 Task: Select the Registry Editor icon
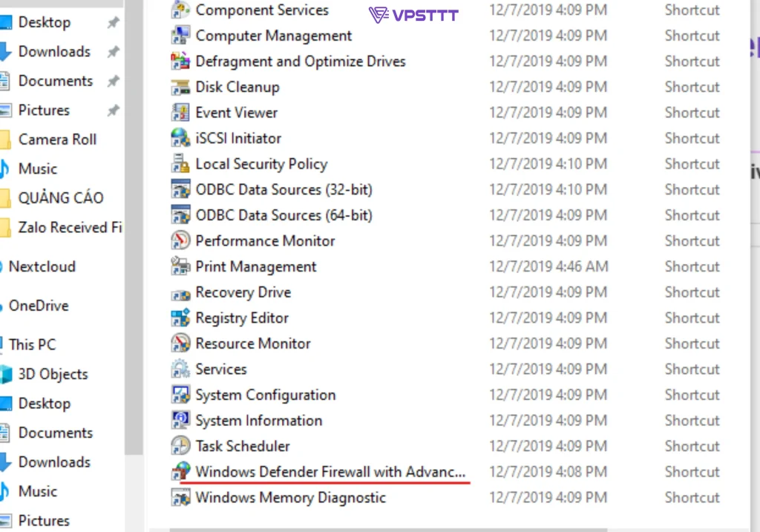(x=180, y=318)
